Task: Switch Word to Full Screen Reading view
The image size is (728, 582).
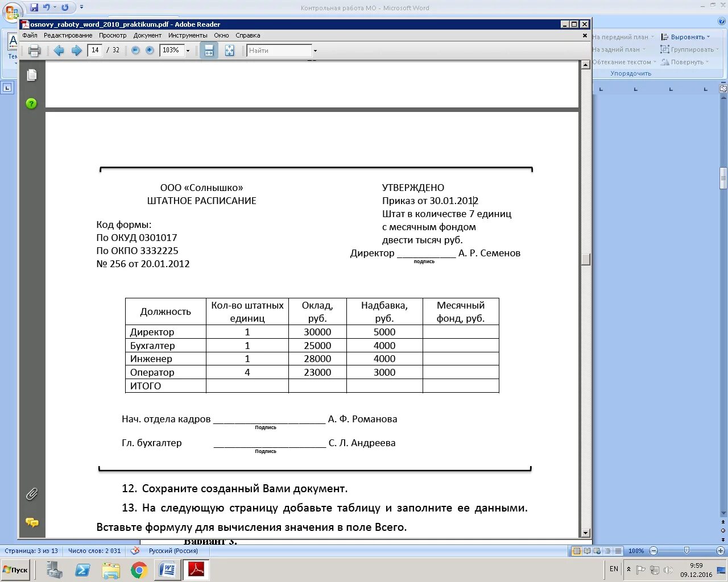Action: (588, 551)
